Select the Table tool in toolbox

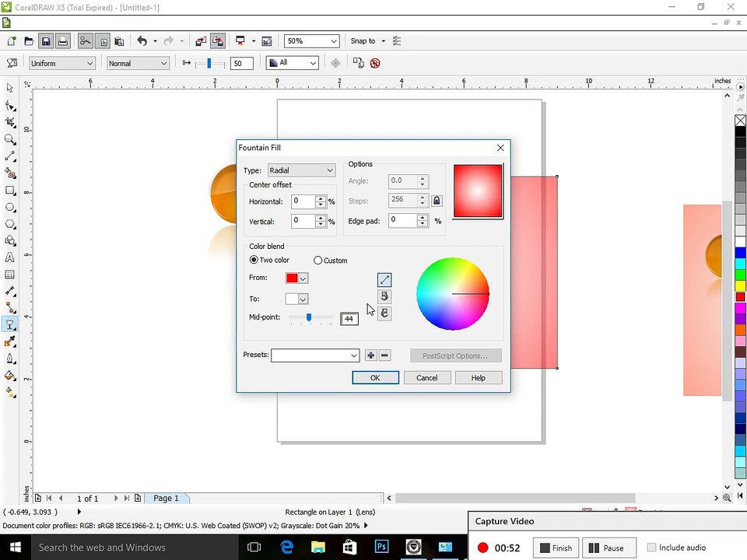[9, 275]
